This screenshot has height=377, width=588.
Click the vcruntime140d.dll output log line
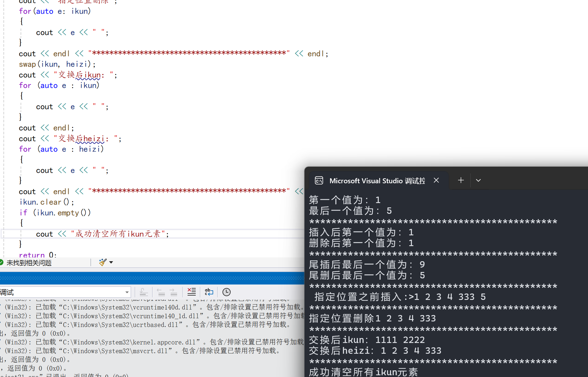[152, 307]
